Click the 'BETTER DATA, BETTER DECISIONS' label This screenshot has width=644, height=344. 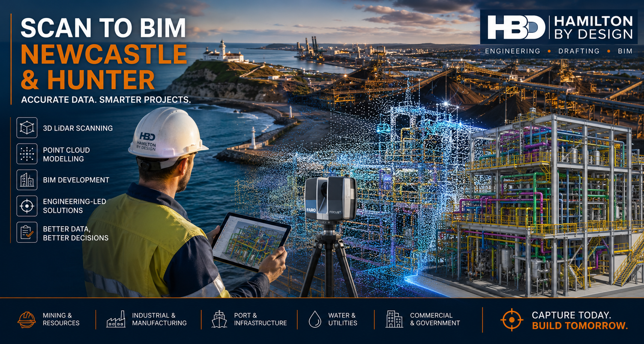75,233
